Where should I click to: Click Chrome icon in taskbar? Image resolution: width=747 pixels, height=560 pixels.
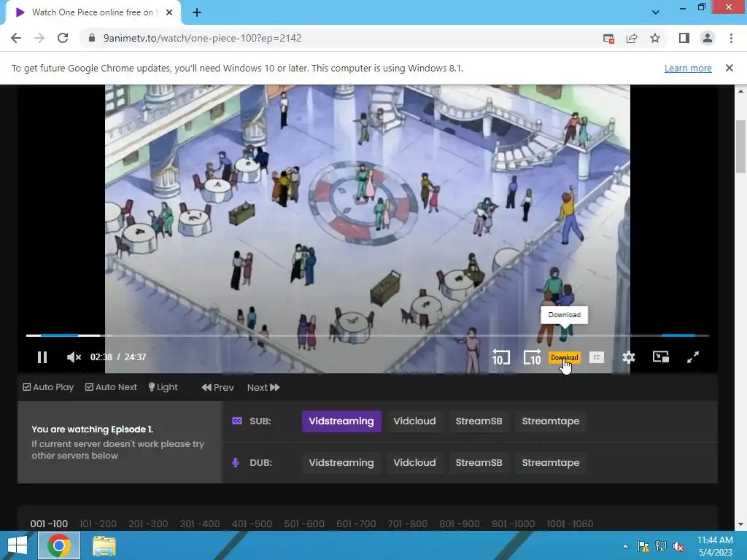tap(58, 545)
